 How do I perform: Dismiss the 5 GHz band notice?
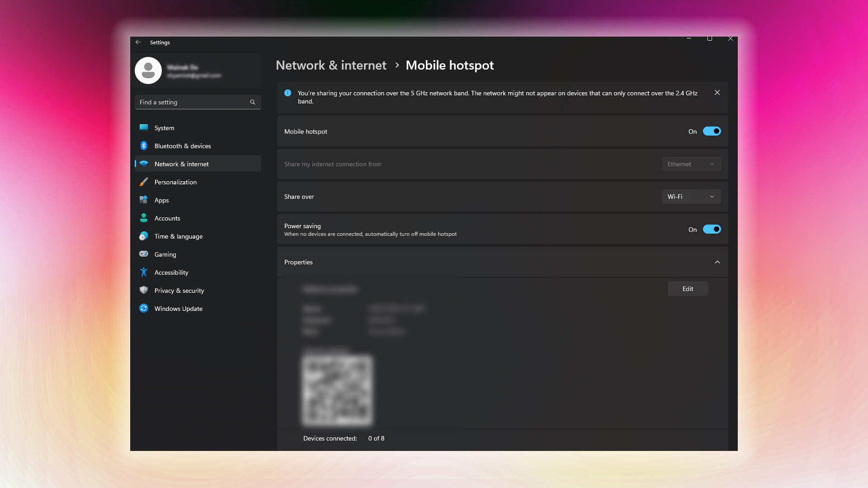tap(717, 93)
